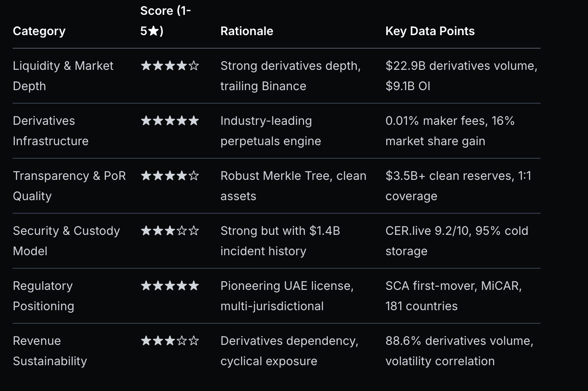Click the Liquidity & Market Depth star rating
The width and height of the screenshot is (588, 391).
click(170, 66)
